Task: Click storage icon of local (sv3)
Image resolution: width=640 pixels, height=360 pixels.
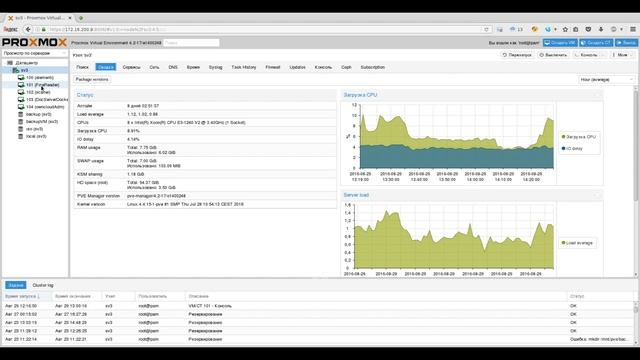Action: click(x=21, y=136)
